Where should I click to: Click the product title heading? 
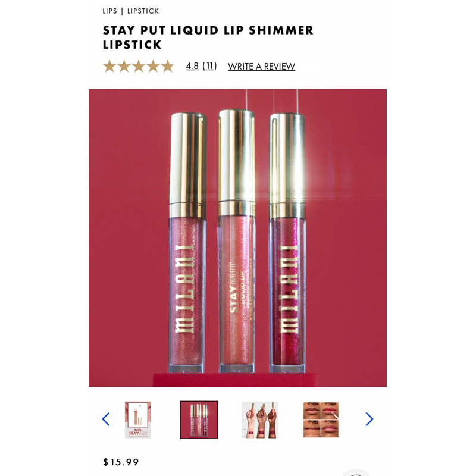coord(208,37)
